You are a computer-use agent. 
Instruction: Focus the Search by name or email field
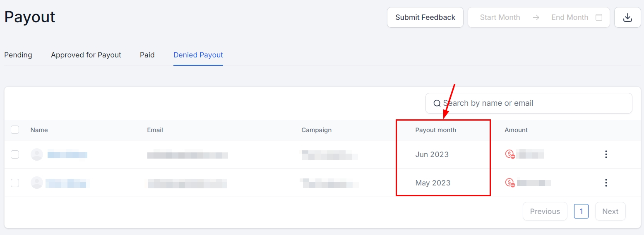(x=534, y=103)
